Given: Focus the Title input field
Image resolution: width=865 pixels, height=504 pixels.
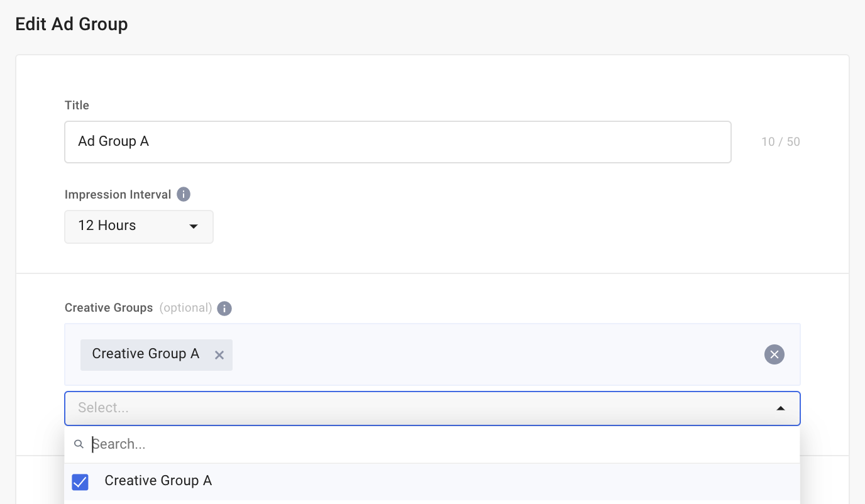Looking at the screenshot, I should (x=397, y=142).
